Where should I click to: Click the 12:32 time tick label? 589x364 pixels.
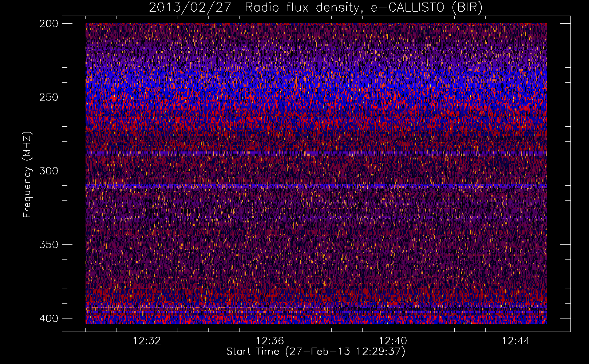click(x=147, y=341)
